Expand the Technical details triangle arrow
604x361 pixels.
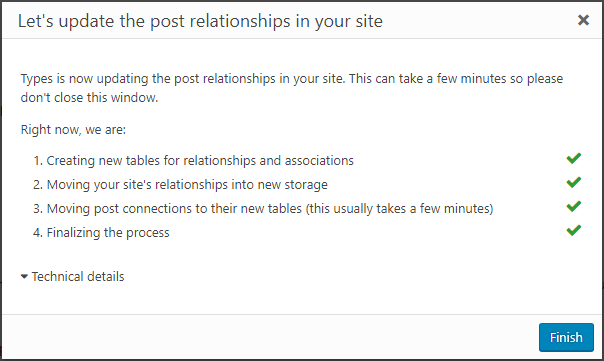[x=24, y=277]
